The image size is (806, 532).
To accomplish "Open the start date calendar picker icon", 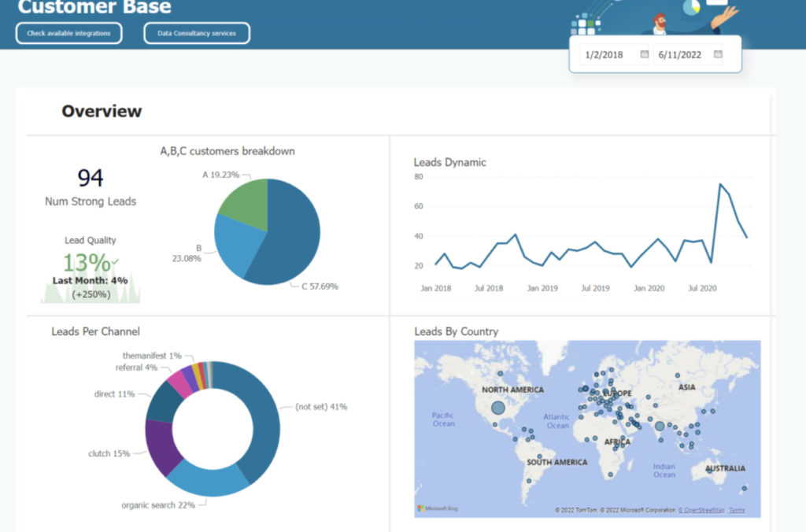I will (644, 54).
